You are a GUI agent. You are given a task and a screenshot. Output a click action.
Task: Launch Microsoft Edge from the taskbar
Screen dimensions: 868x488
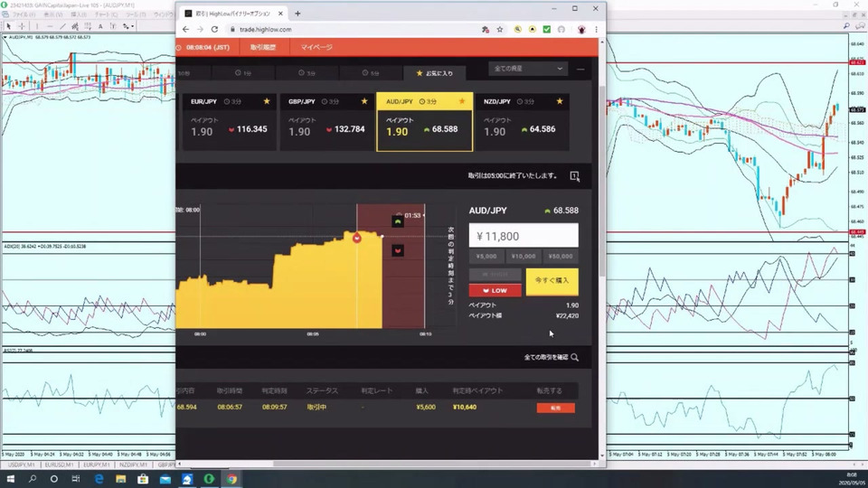pos(99,479)
